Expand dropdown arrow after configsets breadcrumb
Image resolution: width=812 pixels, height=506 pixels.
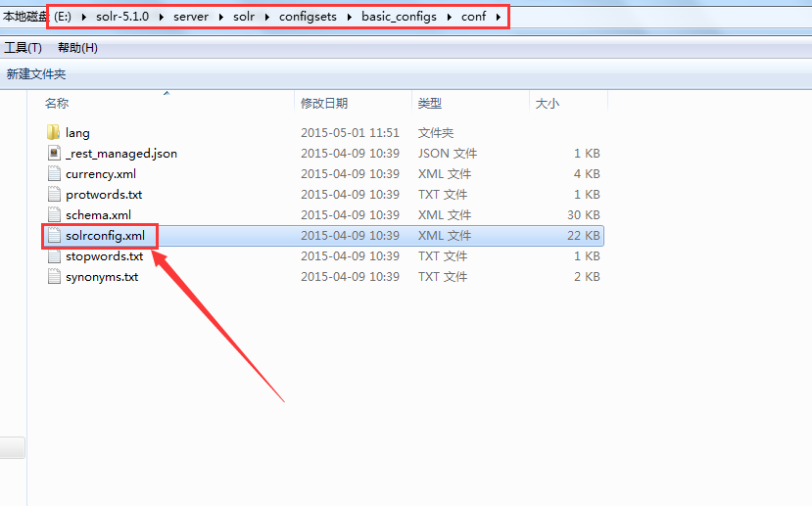click(x=350, y=17)
